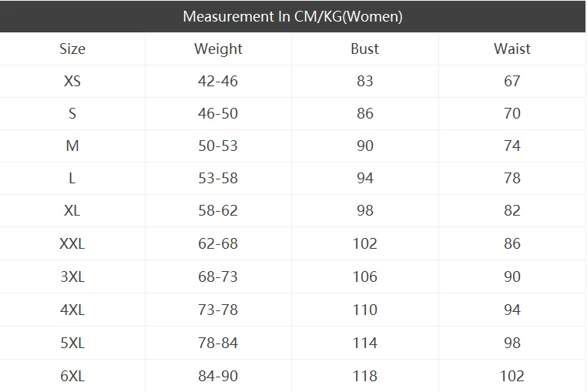Click the 46-50 weight cell

[x=218, y=113]
